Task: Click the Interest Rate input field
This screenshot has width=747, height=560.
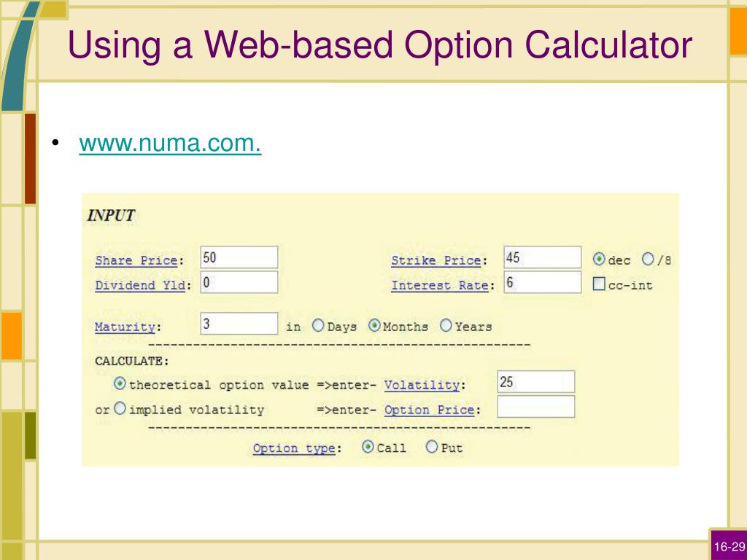Action: click(543, 282)
